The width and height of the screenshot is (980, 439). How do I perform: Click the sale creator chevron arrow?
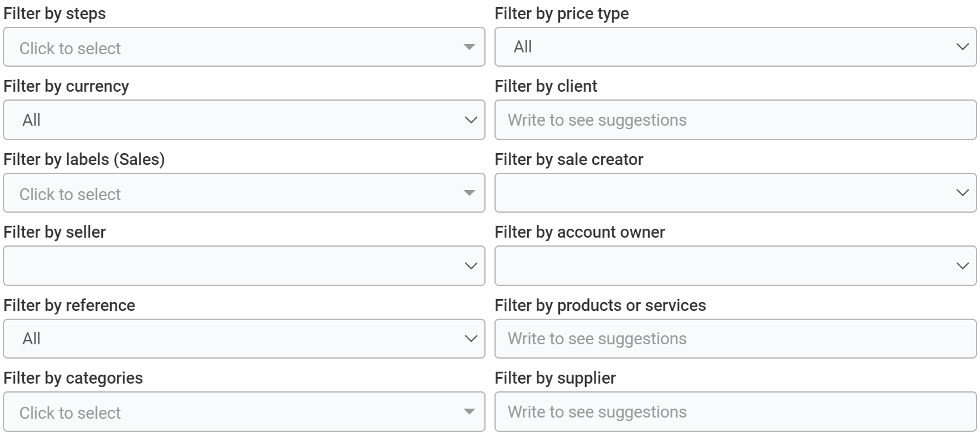point(962,193)
